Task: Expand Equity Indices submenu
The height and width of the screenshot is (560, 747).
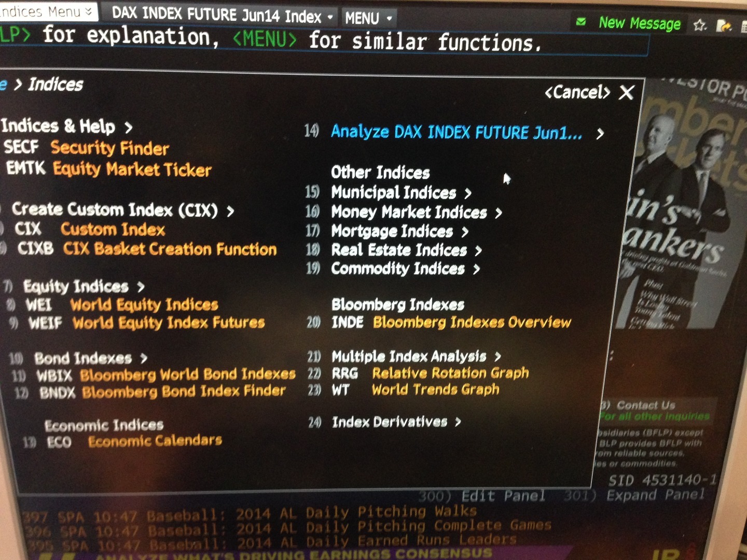Action: tap(84, 286)
